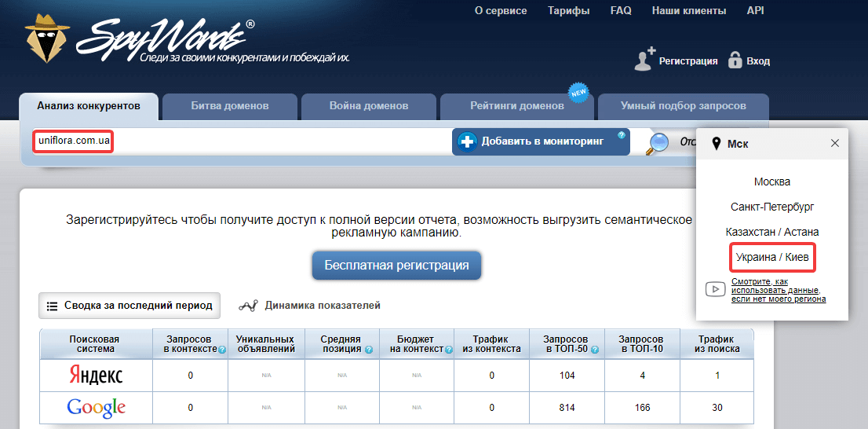Click the Поисковая система column header
Image resolution: width=868 pixels, height=429 pixels.
click(96, 343)
